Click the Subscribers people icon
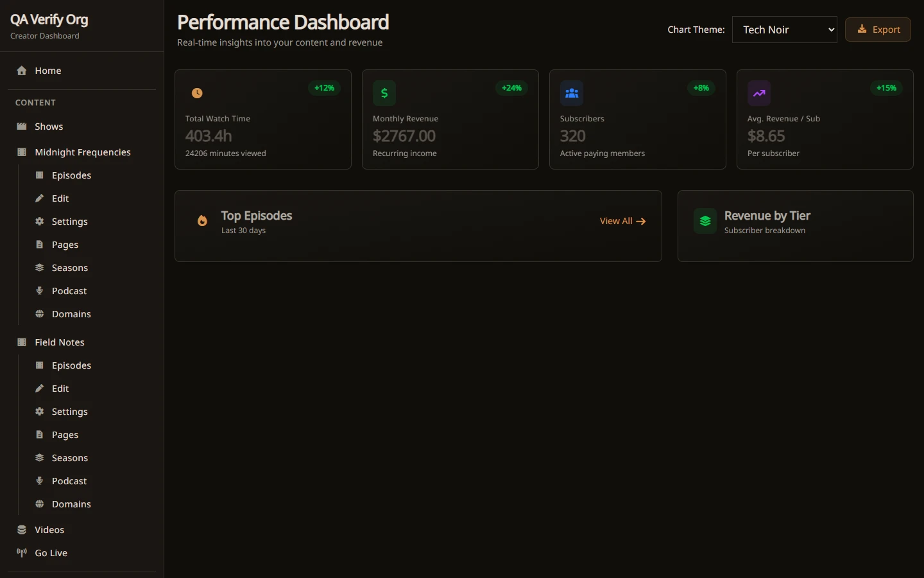This screenshot has width=924, height=578. pos(572,93)
